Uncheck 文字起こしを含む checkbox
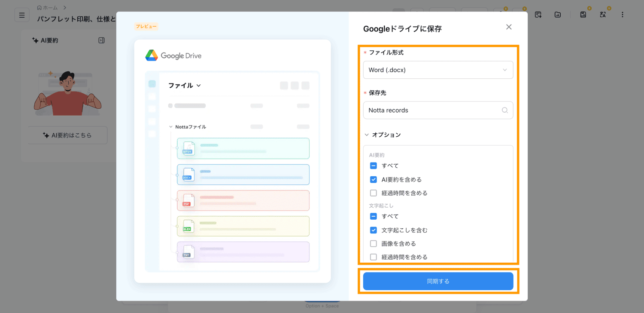The width and height of the screenshot is (644, 313). point(374,230)
